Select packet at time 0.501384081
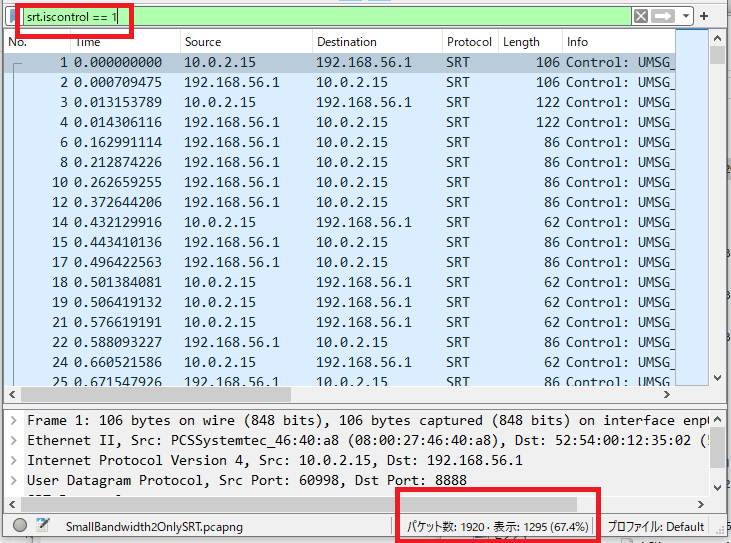731x543 pixels. [339, 283]
